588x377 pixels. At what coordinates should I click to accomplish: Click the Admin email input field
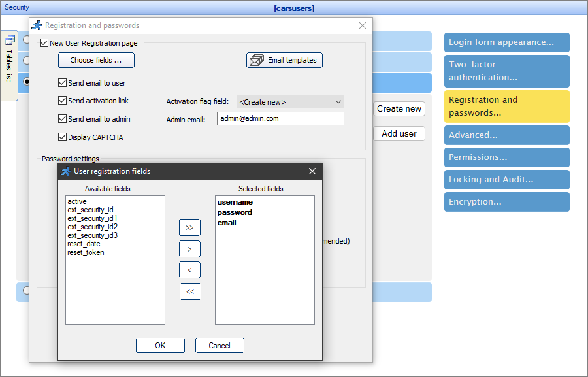click(280, 118)
